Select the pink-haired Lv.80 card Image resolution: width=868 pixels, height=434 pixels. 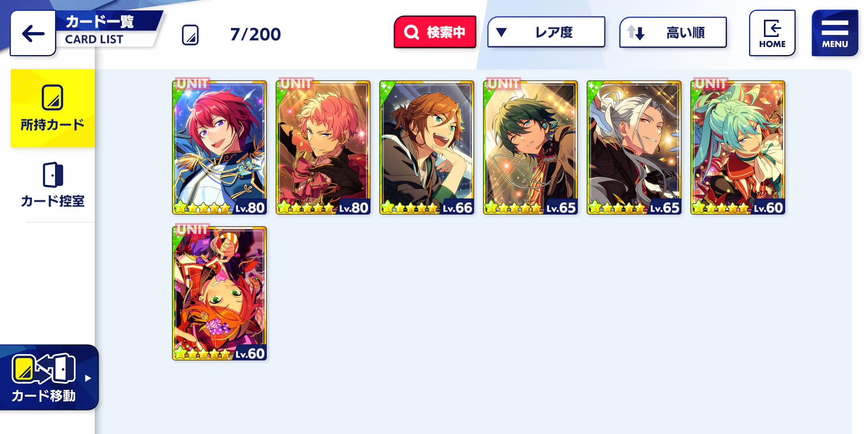323,147
